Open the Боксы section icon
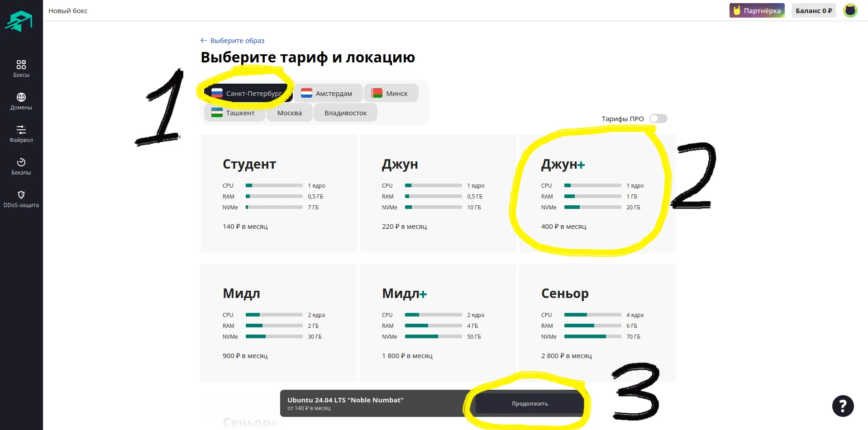The height and width of the screenshot is (430, 868). (x=21, y=65)
